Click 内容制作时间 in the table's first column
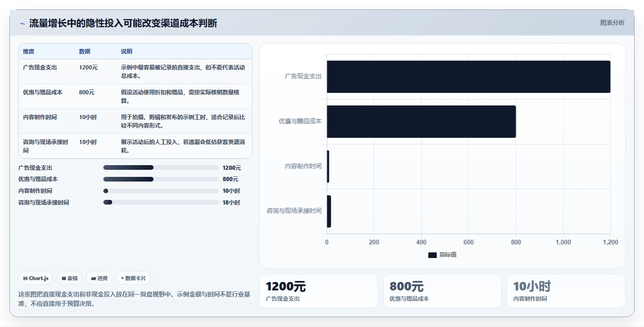This screenshot has width=644, height=327. click(40, 117)
